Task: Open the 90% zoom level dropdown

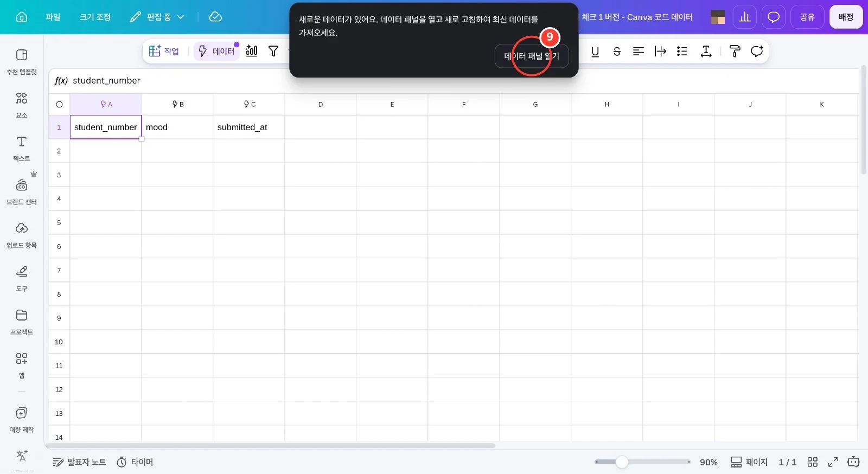Action: 709,462
